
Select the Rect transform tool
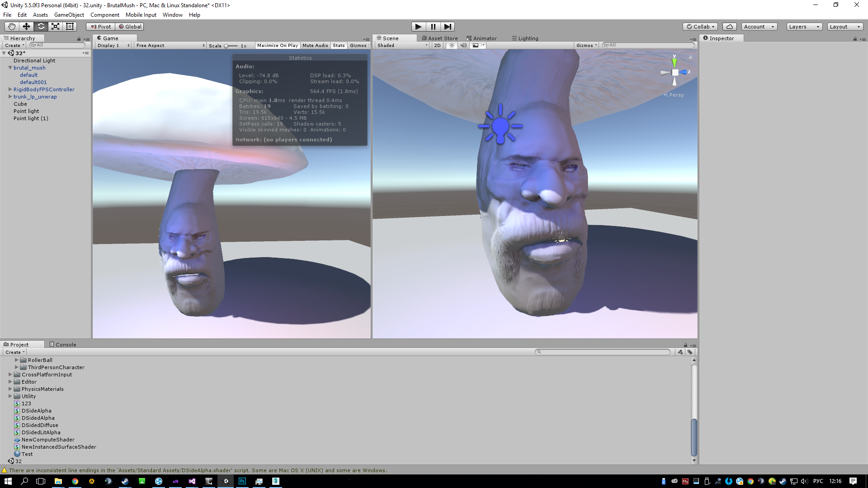70,27
